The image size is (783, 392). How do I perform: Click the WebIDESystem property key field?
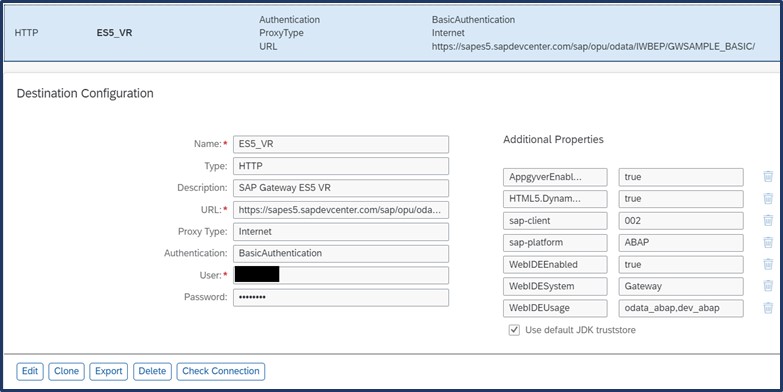[x=555, y=287]
